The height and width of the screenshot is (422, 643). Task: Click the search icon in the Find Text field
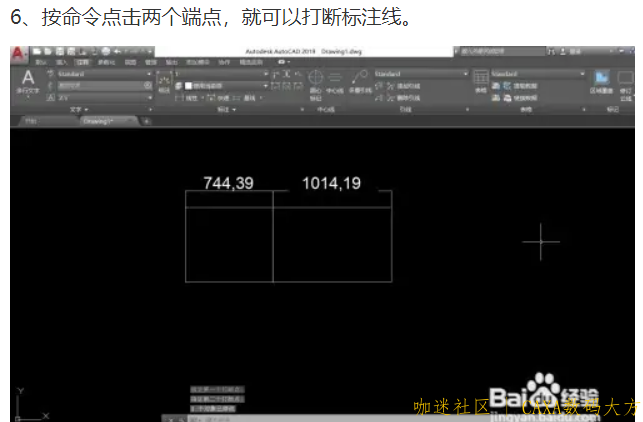coord(148,85)
